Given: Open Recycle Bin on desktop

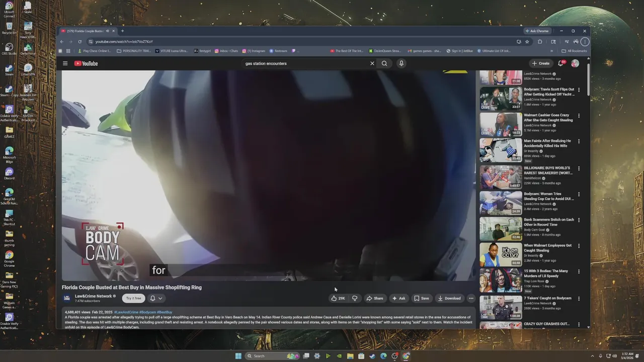Looking at the screenshot, I should click(9, 28).
